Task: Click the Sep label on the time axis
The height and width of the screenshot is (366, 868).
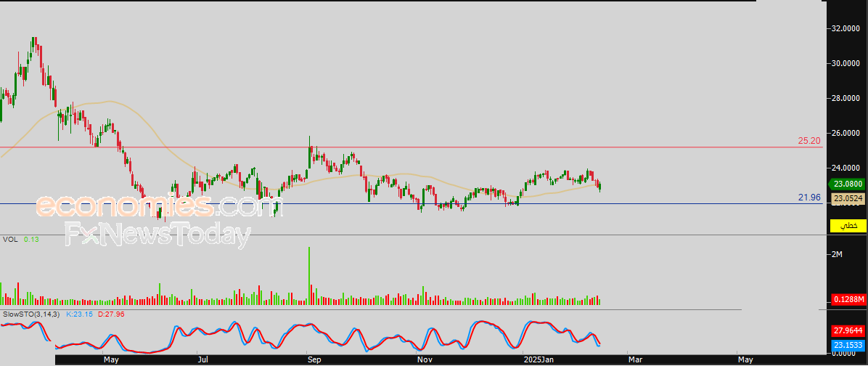Action: (314, 360)
